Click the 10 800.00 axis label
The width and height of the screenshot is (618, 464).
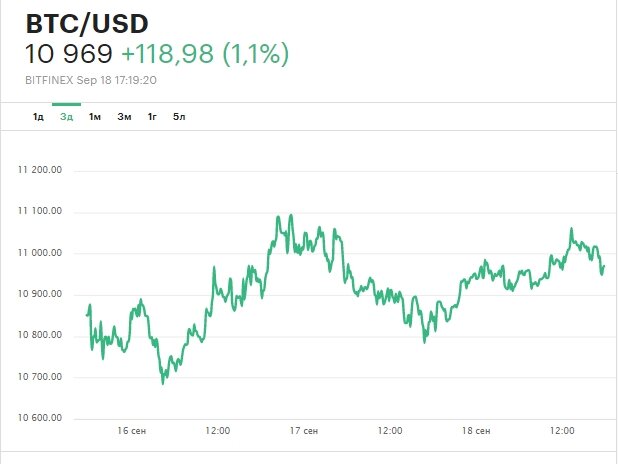click(40, 335)
